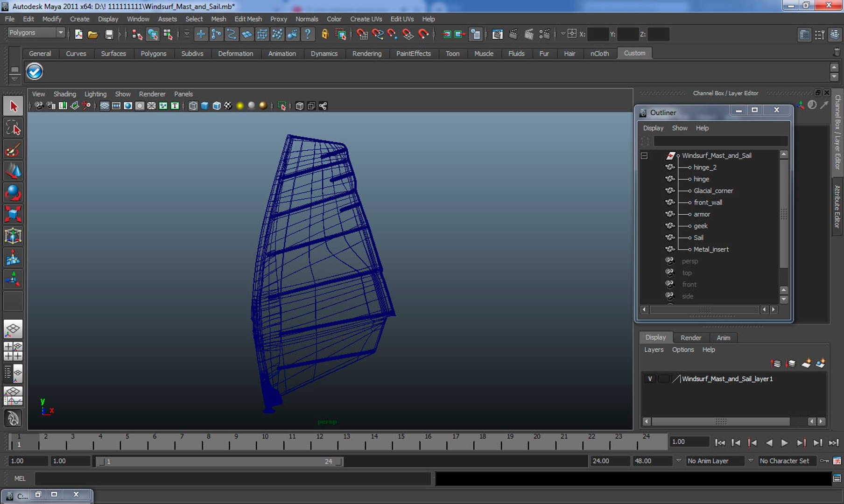Toggle the viewport grid display
This screenshot has height=504, width=844.
coord(105,106)
